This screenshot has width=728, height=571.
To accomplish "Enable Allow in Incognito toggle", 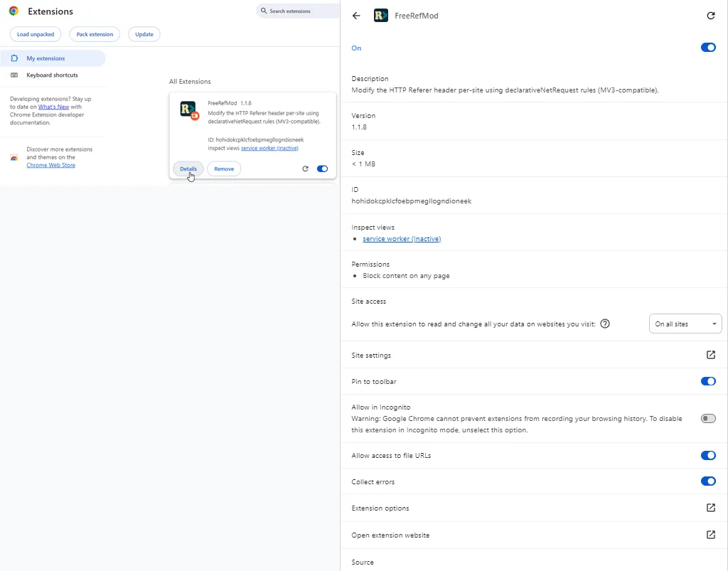I will coord(707,419).
